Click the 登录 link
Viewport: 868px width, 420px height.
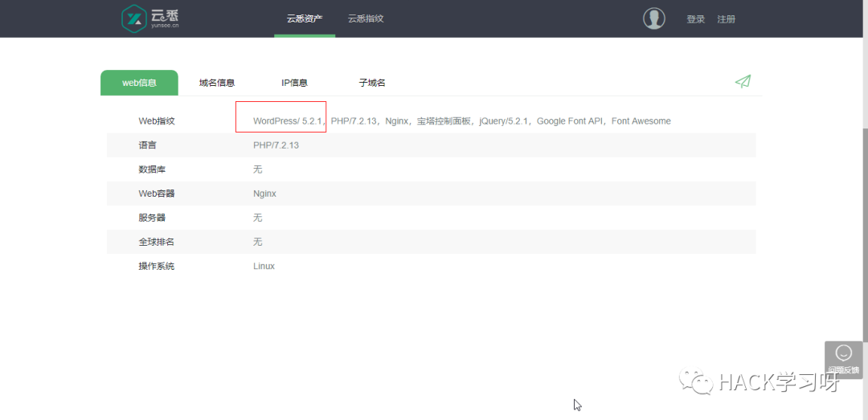[696, 19]
